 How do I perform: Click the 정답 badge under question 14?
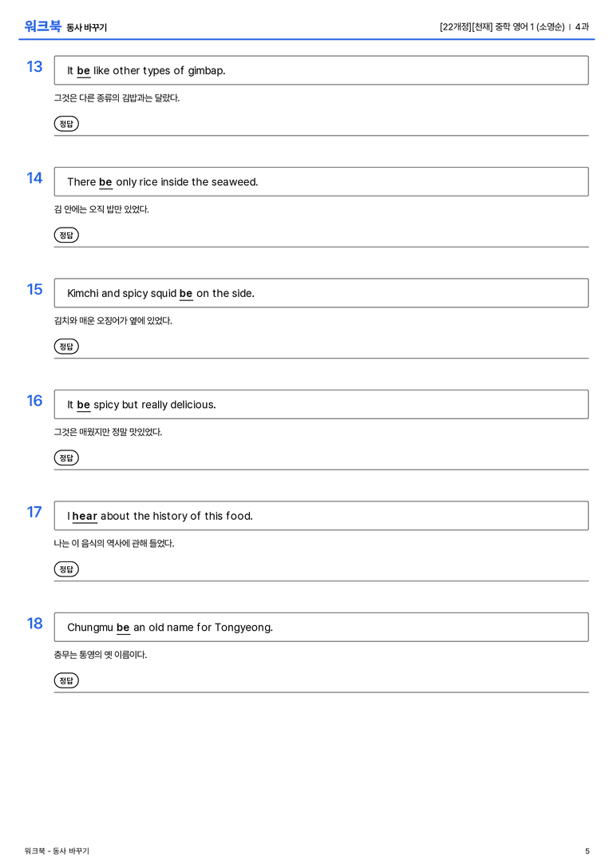coord(66,235)
